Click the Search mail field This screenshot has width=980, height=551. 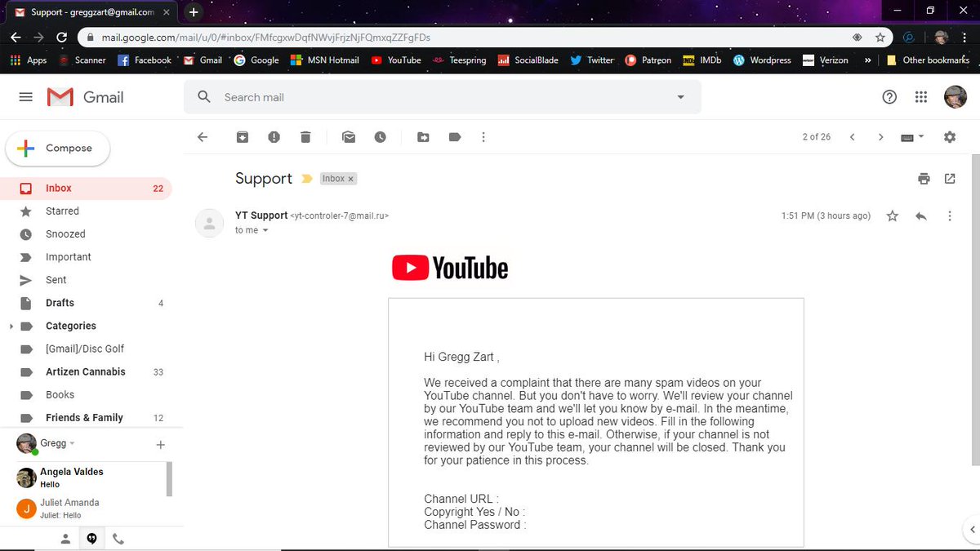[x=441, y=97]
